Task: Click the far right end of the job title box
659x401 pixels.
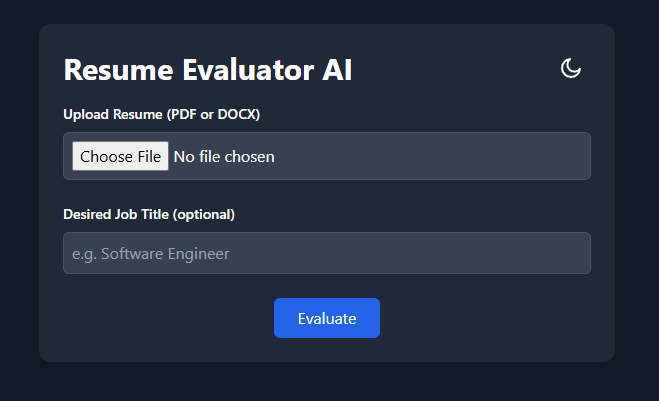Action: click(x=582, y=253)
